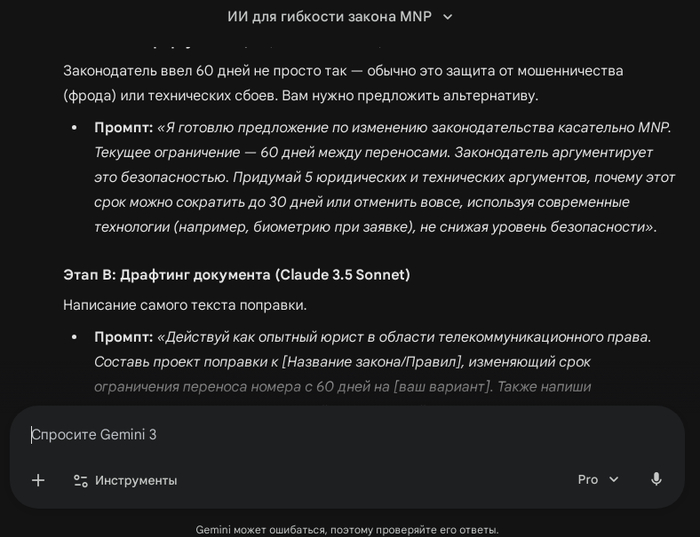Image resolution: width=700 pixels, height=537 pixels.
Task: Click the bullet point before the first prompt
Action: [x=74, y=128]
